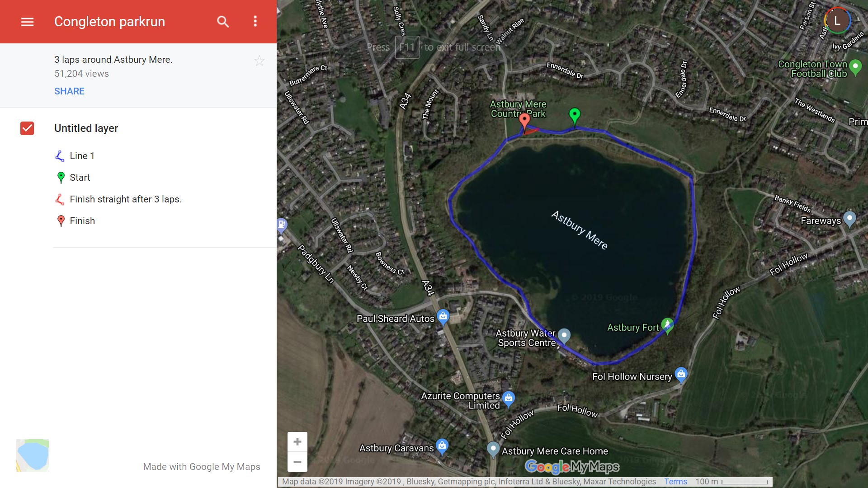Open the hamburger menu

[27, 22]
